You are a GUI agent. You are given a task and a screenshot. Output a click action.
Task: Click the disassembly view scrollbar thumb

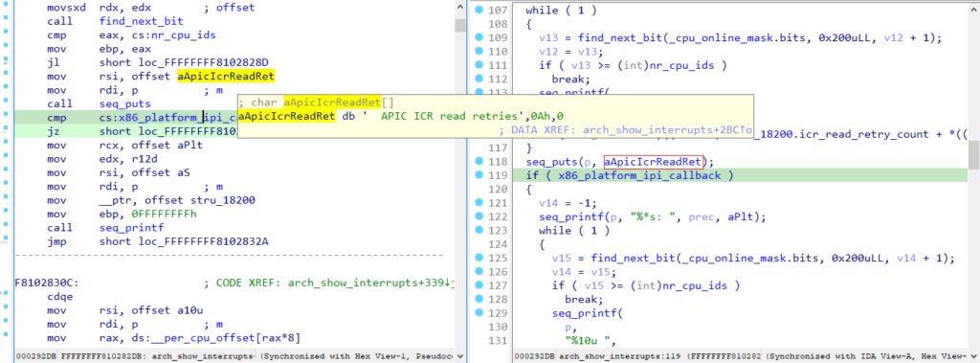(x=460, y=24)
